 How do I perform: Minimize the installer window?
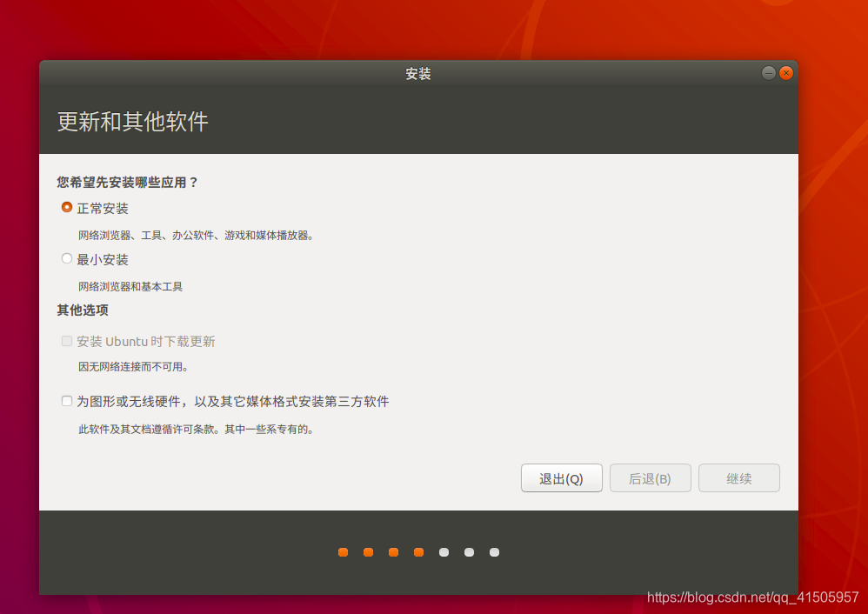pyautogui.click(x=770, y=73)
